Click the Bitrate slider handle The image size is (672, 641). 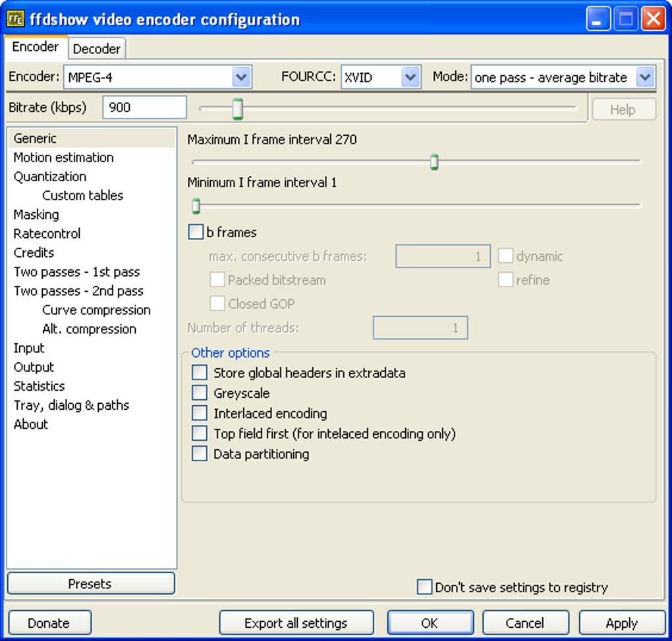click(237, 109)
